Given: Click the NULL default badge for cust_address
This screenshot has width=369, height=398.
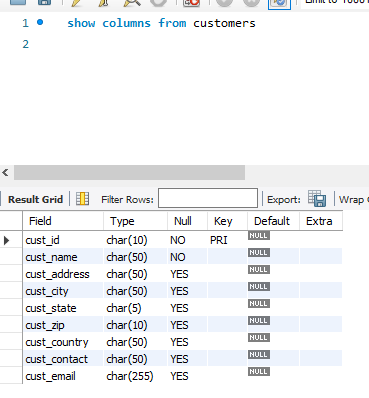Looking at the screenshot, I should coord(259,270).
